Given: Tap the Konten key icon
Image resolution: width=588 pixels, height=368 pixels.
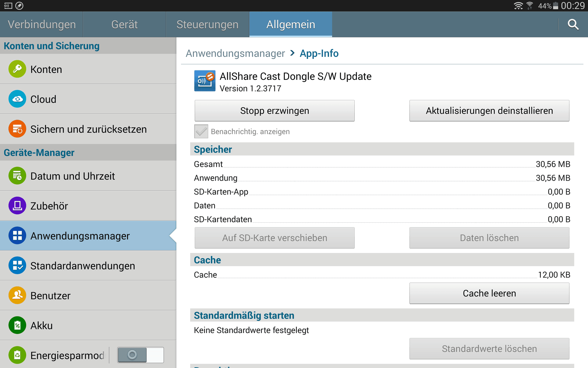Looking at the screenshot, I should pos(17,69).
